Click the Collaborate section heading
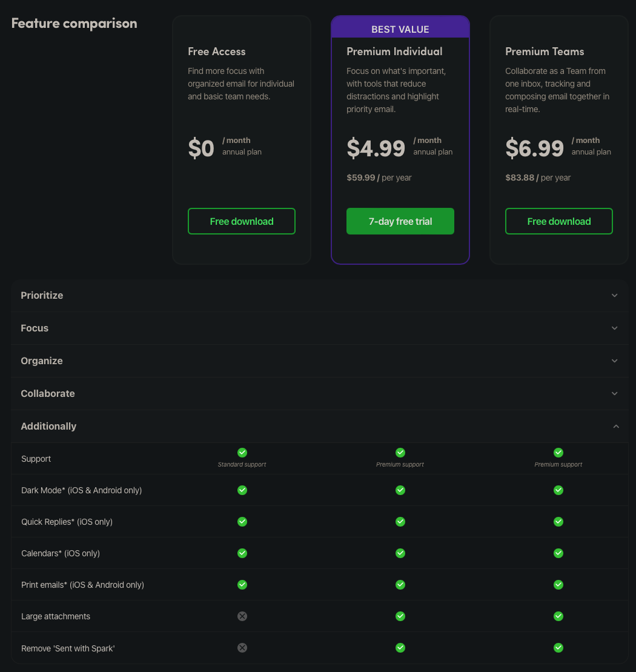This screenshot has width=636, height=672. click(x=47, y=393)
